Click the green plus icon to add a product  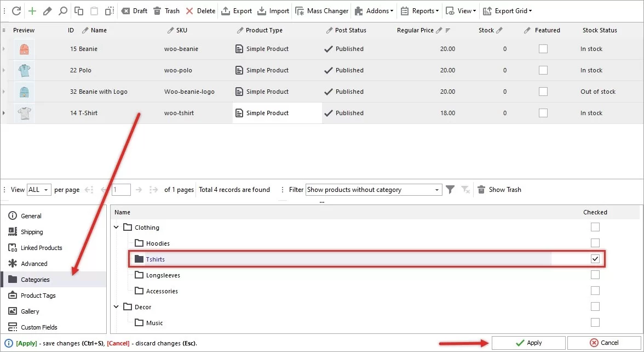coord(31,10)
